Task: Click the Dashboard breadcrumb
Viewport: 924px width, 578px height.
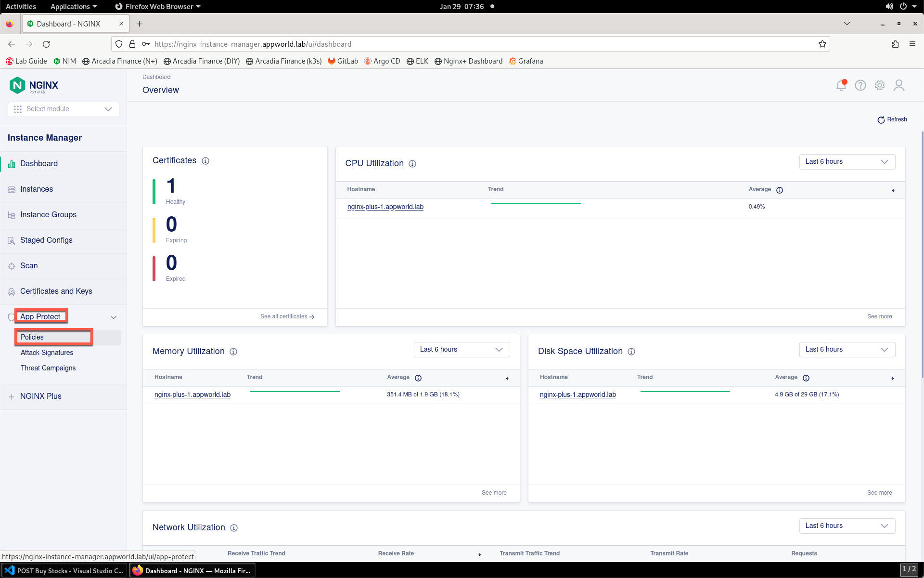Action: coord(156,77)
